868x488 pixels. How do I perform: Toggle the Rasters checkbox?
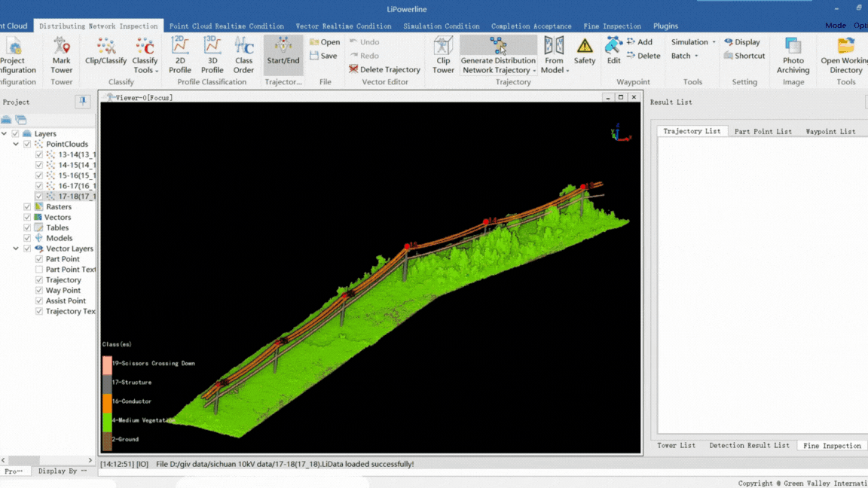pyautogui.click(x=27, y=206)
